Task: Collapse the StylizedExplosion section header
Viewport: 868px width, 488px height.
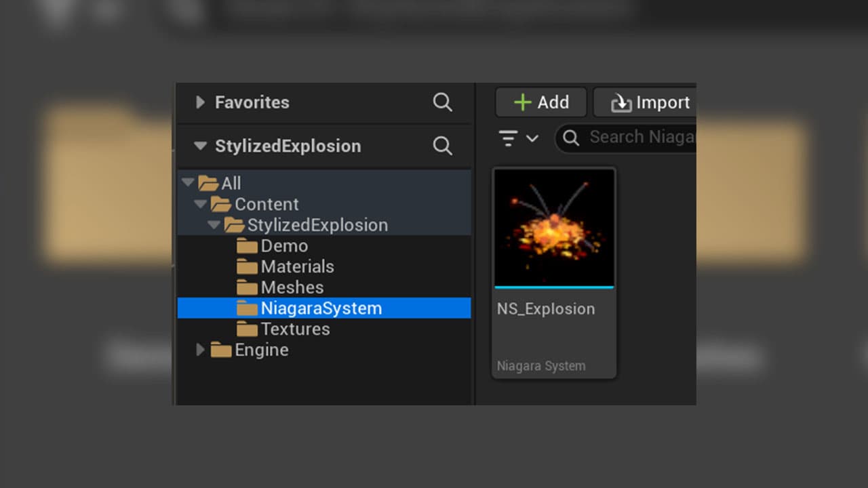Action: pos(200,146)
